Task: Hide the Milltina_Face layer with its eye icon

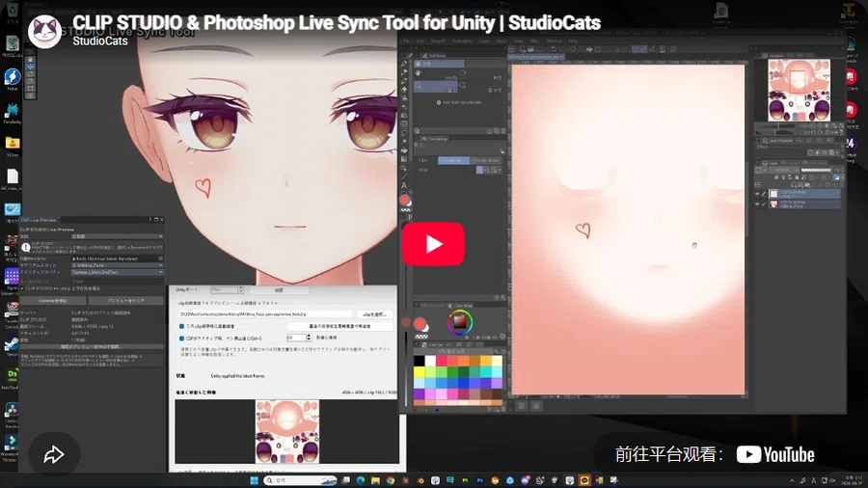Action: coord(757,204)
